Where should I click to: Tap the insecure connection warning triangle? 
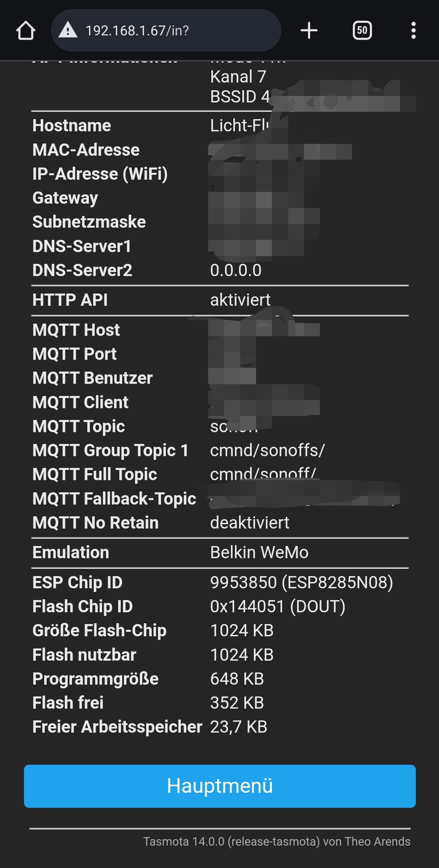68,30
